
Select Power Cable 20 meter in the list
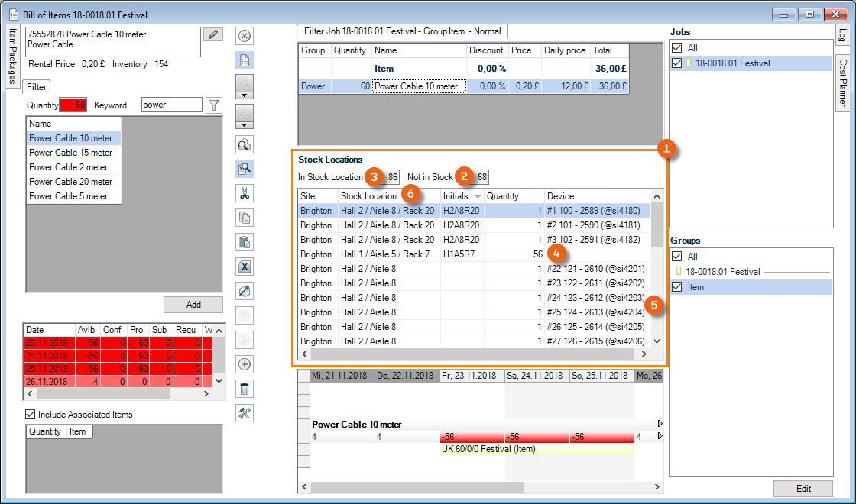(x=70, y=182)
